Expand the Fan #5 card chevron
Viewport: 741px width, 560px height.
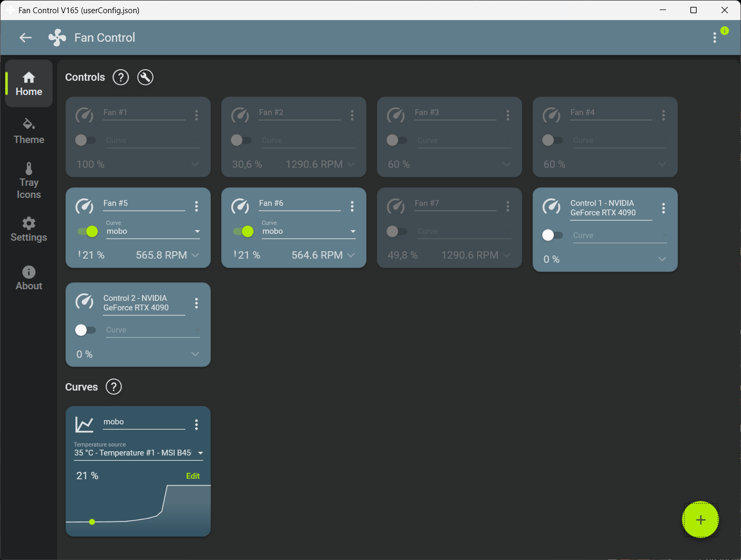(x=195, y=255)
